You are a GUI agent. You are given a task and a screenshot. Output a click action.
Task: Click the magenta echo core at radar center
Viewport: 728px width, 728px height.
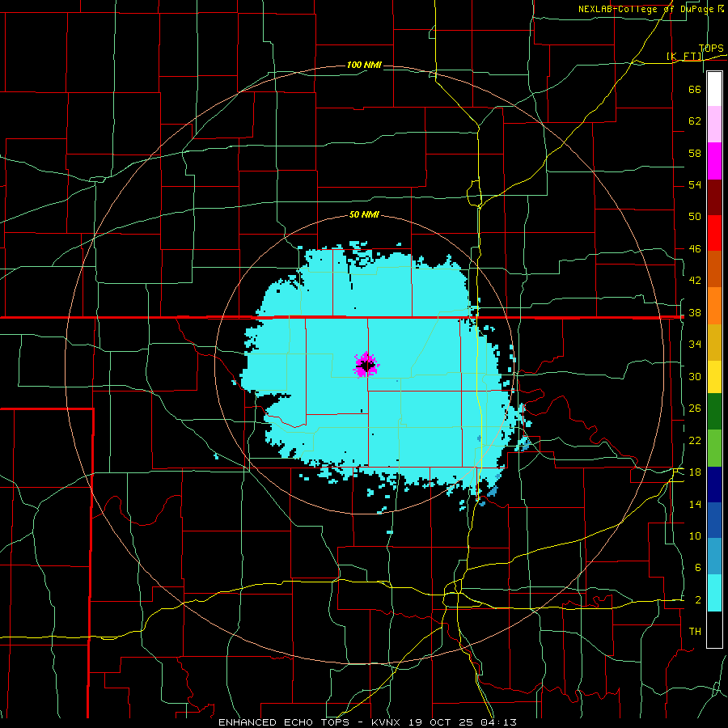pos(366,365)
